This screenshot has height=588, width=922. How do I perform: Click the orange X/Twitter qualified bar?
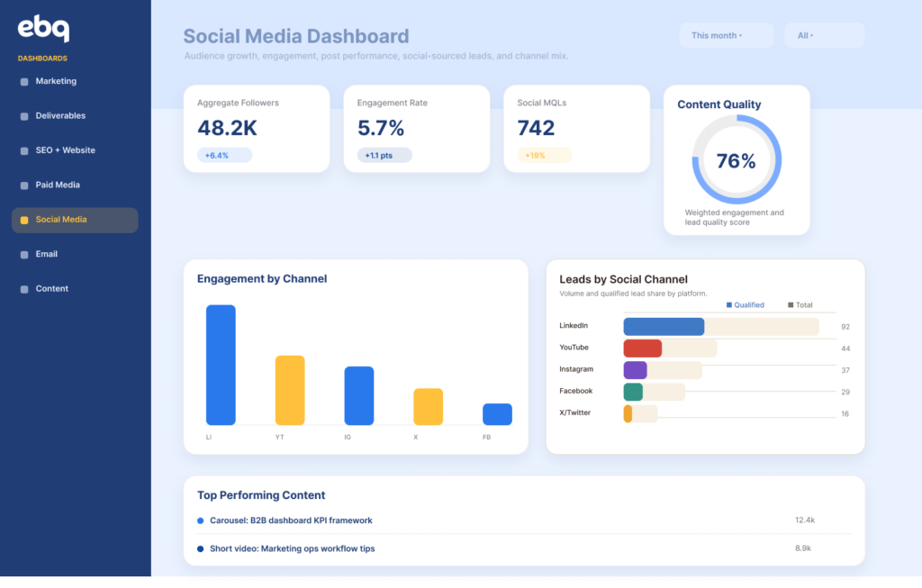click(628, 413)
